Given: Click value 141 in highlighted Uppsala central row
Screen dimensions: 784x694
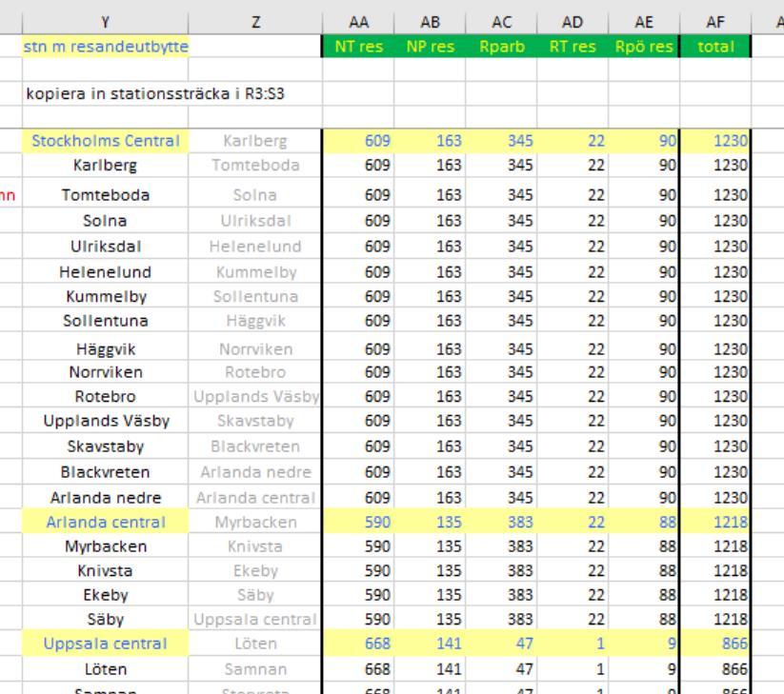Looking at the screenshot, I should tap(430, 644).
